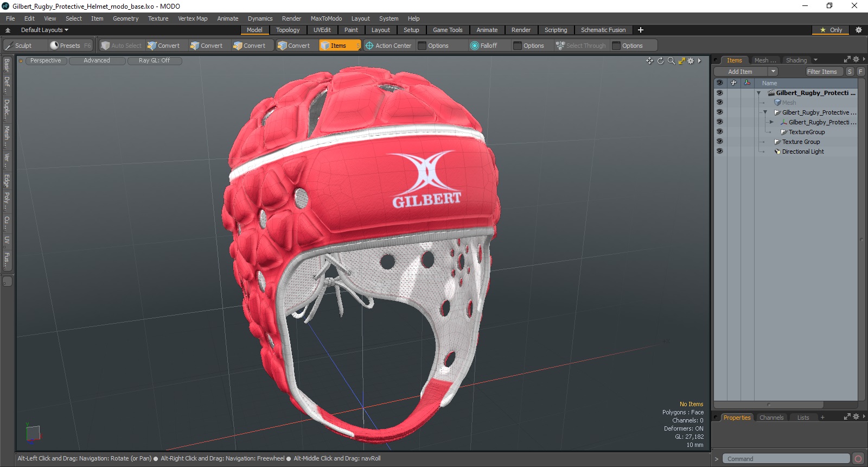Toggle Select Through mode
This screenshot has height=467, width=868.
(580, 46)
